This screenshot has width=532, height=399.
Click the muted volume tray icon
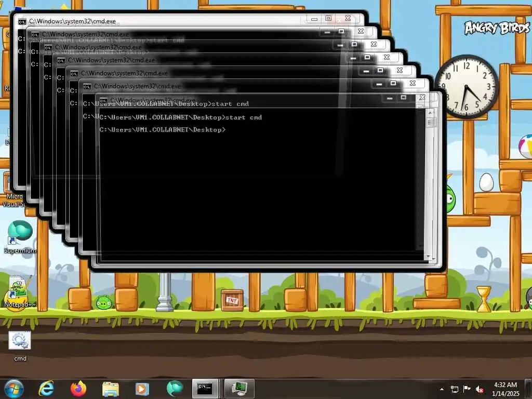tap(480, 389)
